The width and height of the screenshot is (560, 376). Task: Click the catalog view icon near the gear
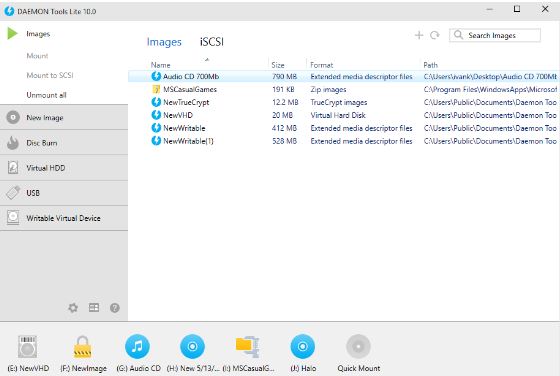coord(94,307)
